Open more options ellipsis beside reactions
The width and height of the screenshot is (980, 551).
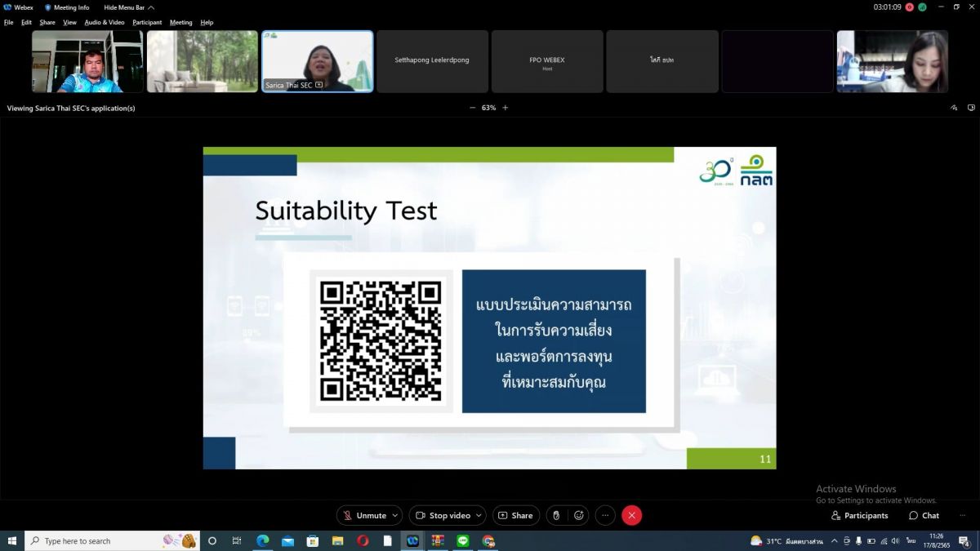point(605,515)
